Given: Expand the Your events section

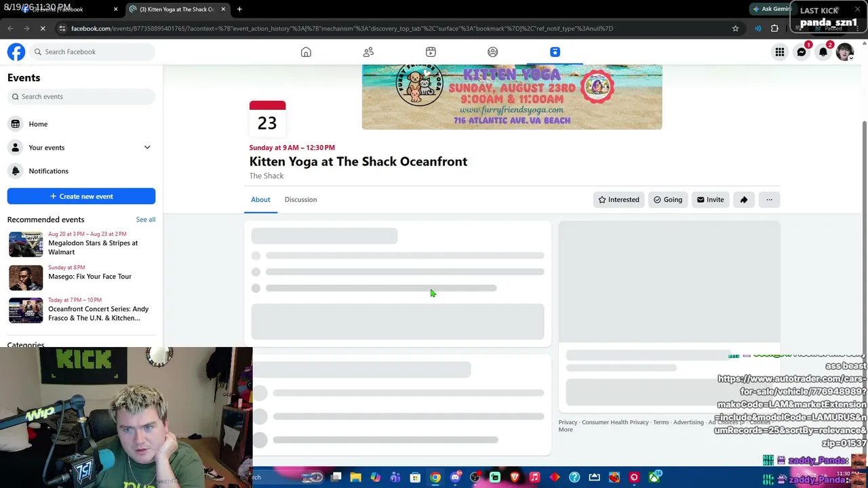Looking at the screenshot, I should [x=147, y=147].
